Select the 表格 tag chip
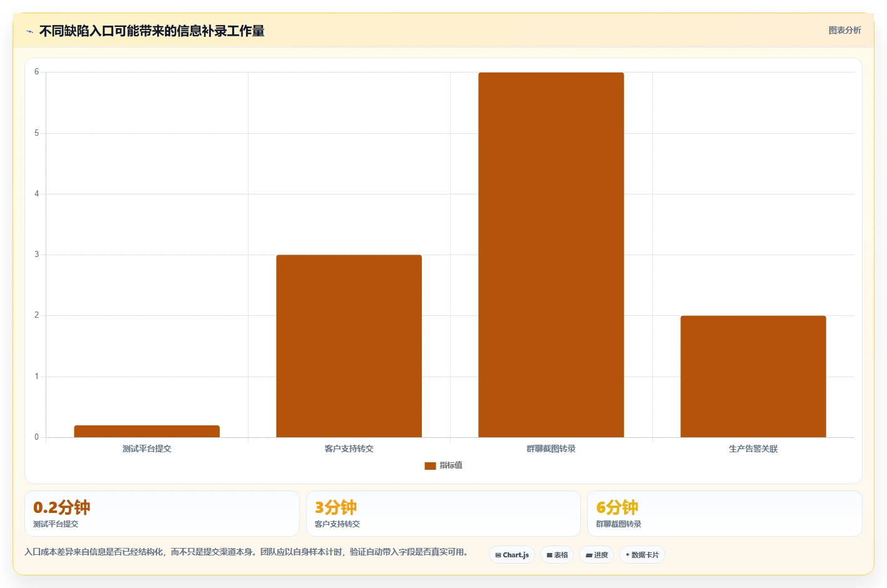The height and width of the screenshot is (588, 887). [557, 555]
